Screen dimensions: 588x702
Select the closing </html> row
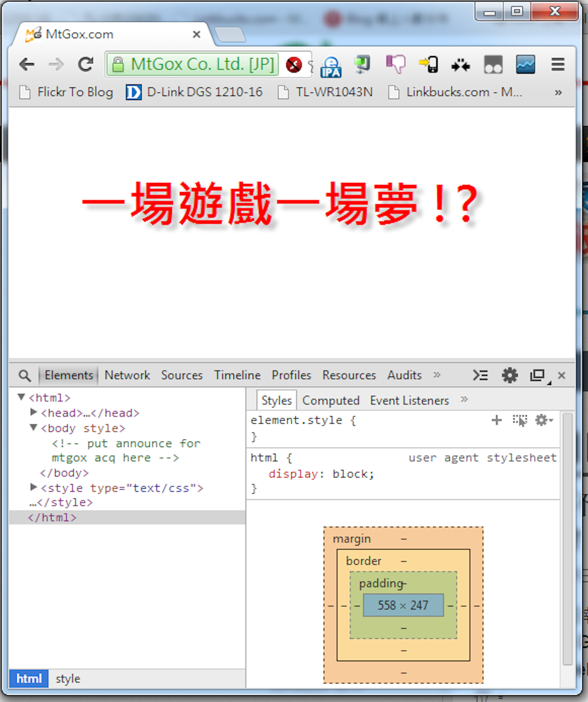[x=127, y=518]
